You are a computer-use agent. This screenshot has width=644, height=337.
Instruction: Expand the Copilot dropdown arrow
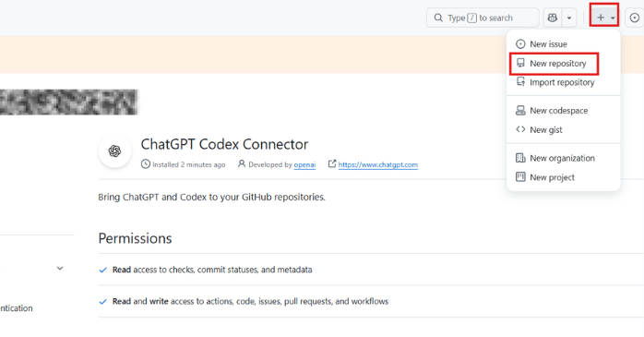click(569, 18)
